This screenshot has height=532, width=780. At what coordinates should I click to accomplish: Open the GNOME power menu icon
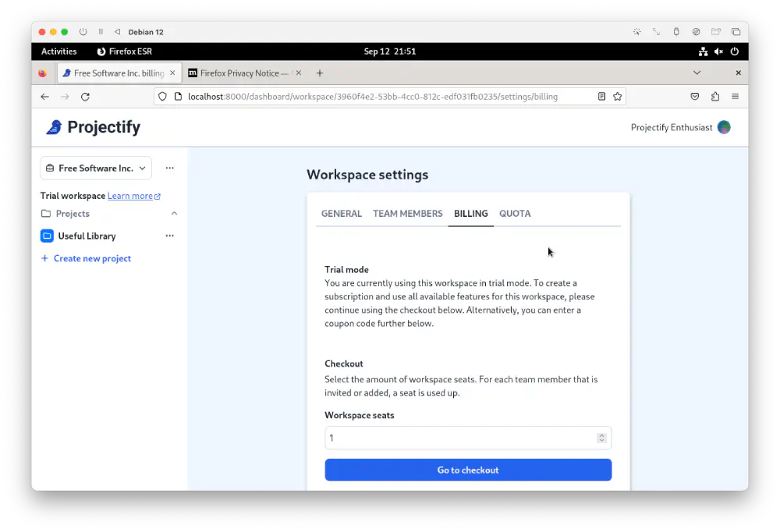735,51
